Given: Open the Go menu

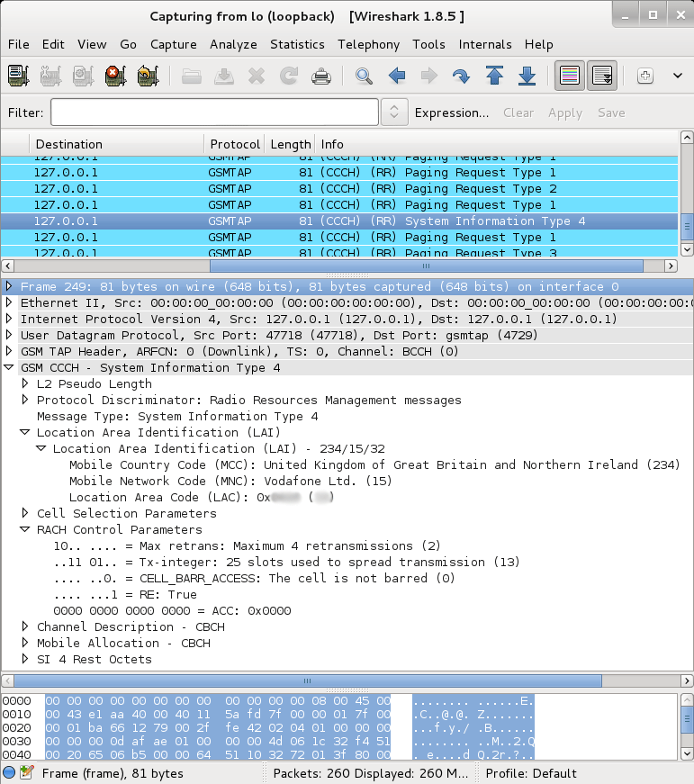Looking at the screenshot, I should click(128, 44).
